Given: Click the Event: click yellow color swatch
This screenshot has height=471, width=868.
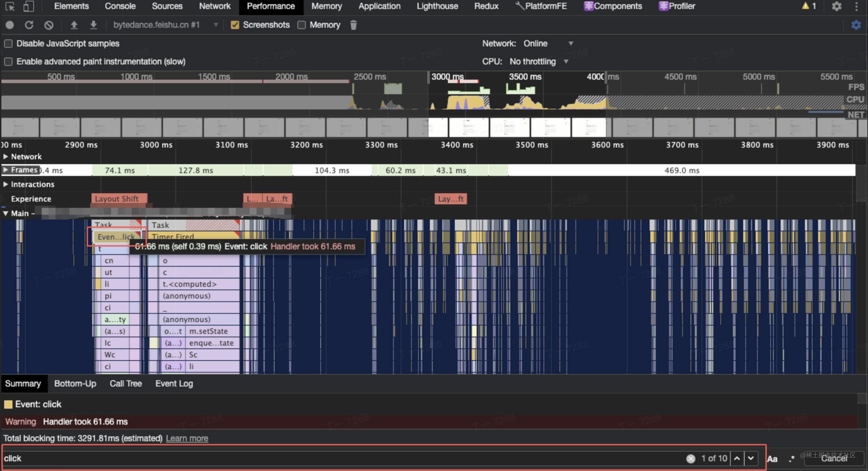Looking at the screenshot, I should click(x=8, y=405).
